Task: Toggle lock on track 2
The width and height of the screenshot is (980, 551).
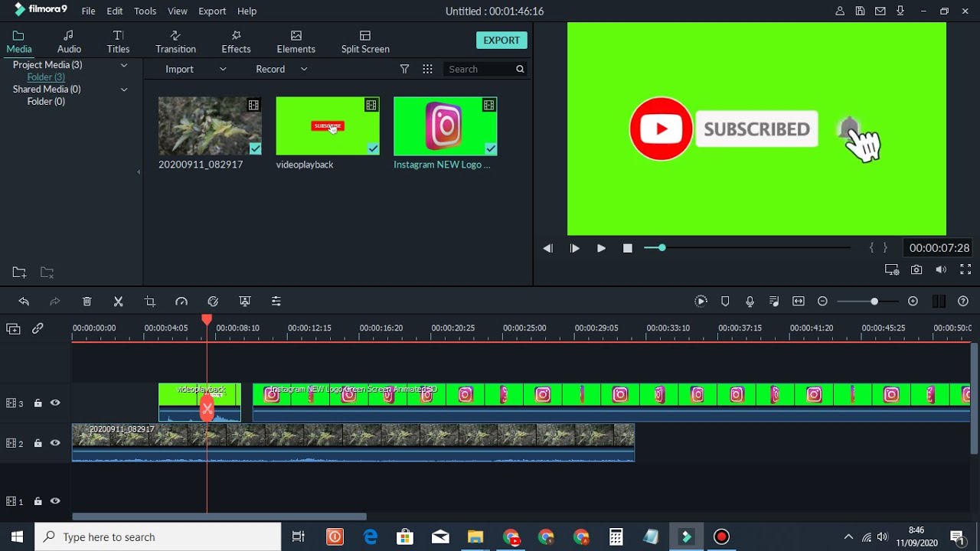Action: [x=38, y=443]
